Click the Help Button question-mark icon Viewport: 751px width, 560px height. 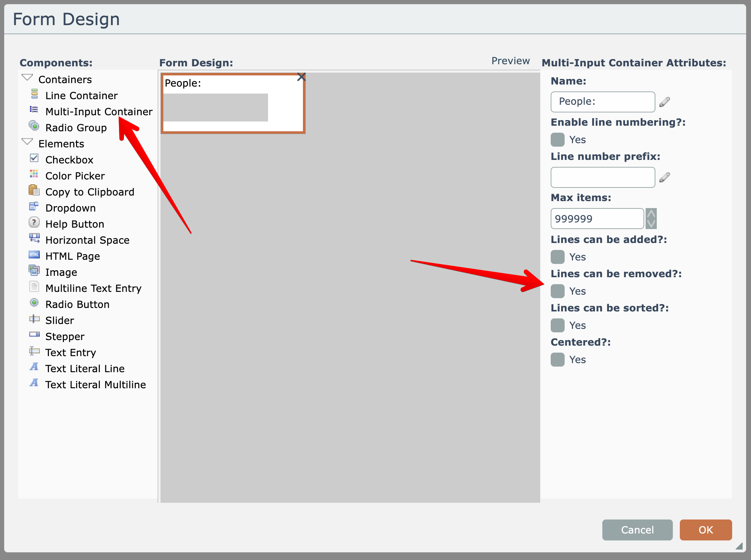pyautogui.click(x=34, y=222)
